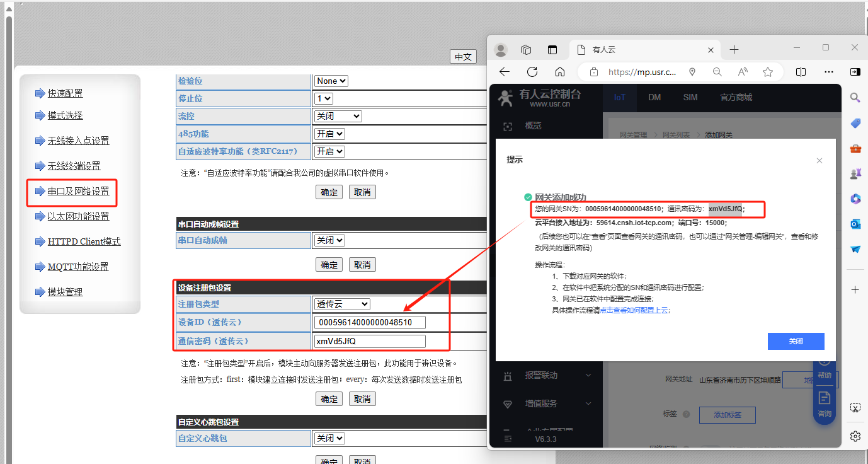Open the 串口自动成帧 dropdown
Image resolution: width=868 pixels, height=464 pixels.
(330, 240)
